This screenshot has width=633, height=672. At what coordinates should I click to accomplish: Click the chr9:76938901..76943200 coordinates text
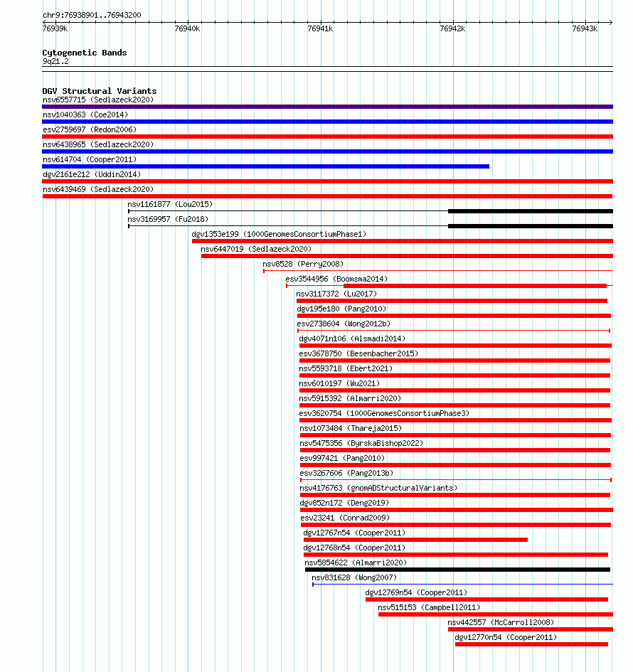coord(92,16)
